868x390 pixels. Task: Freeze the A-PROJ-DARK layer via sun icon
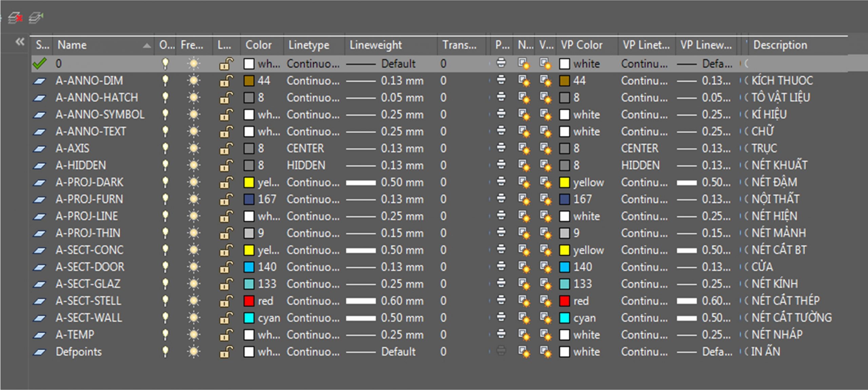pos(194,182)
